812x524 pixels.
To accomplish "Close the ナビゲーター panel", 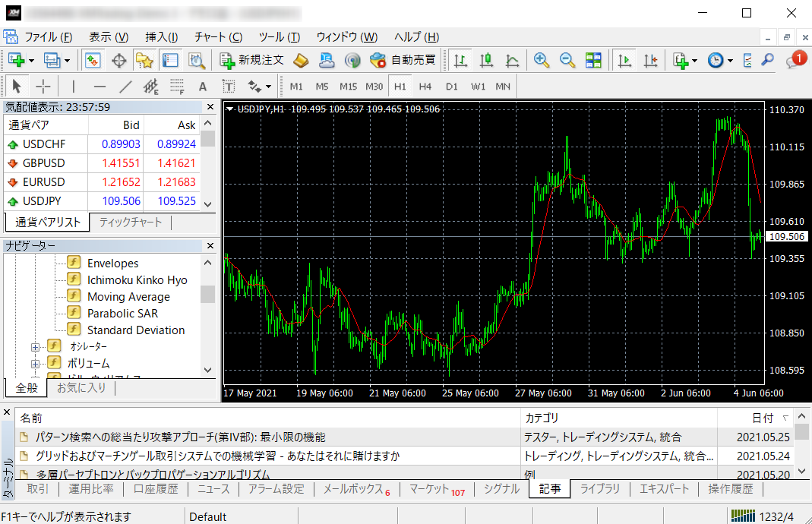I will click(x=210, y=245).
